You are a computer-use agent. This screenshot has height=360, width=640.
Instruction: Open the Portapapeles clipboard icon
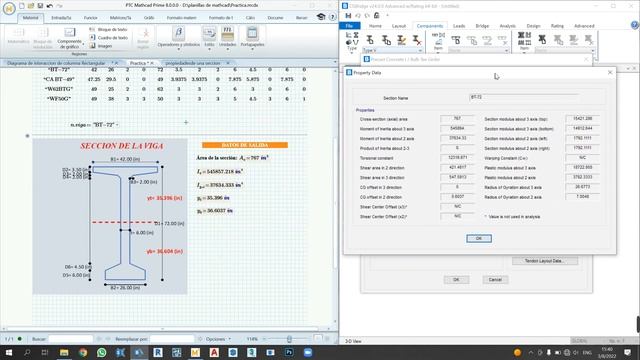[x=252, y=33]
